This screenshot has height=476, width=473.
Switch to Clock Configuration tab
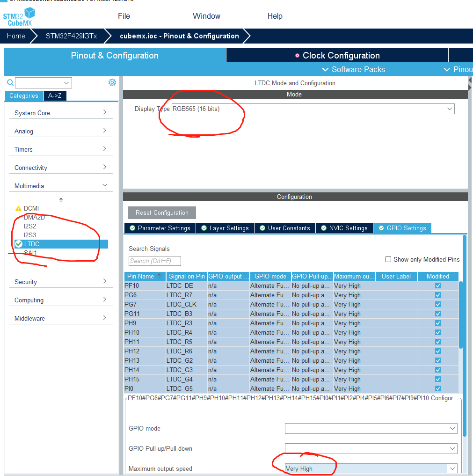click(x=337, y=56)
